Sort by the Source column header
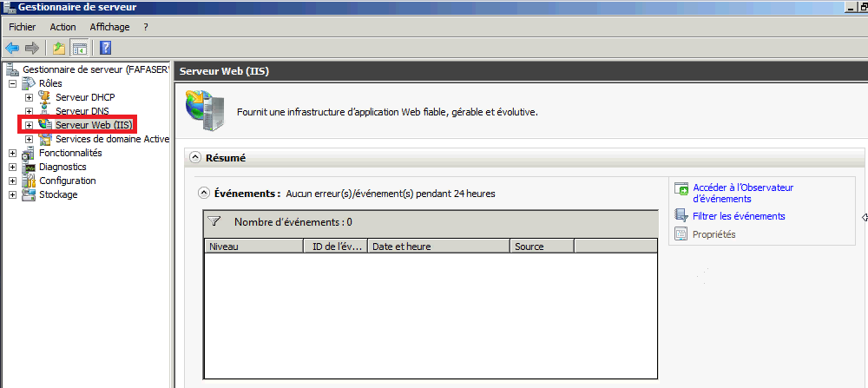Screen dimensions: 868x388 pyautogui.click(x=542, y=247)
